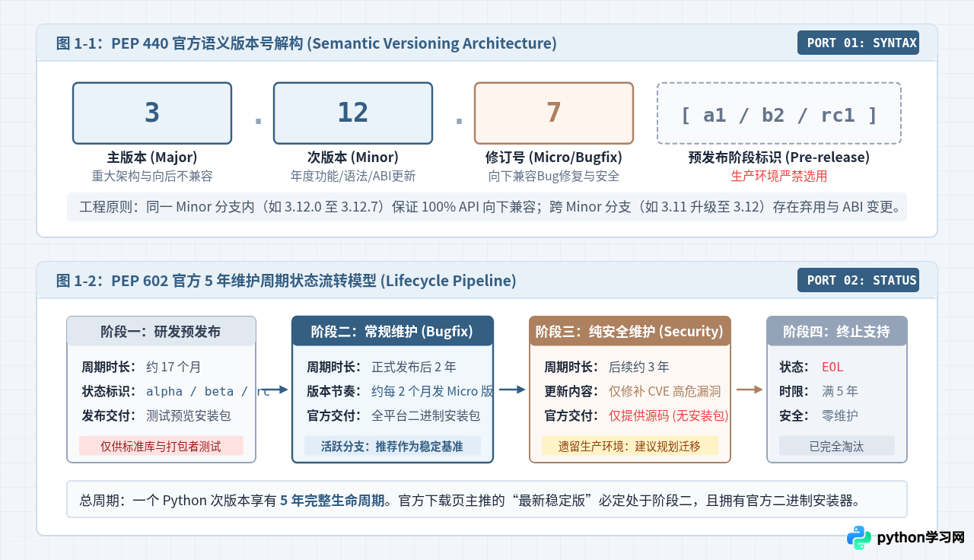This screenshot has height=560, width=974.
Task: Select the value 'alpha / beta / rc'
Action: coord(208,391)
